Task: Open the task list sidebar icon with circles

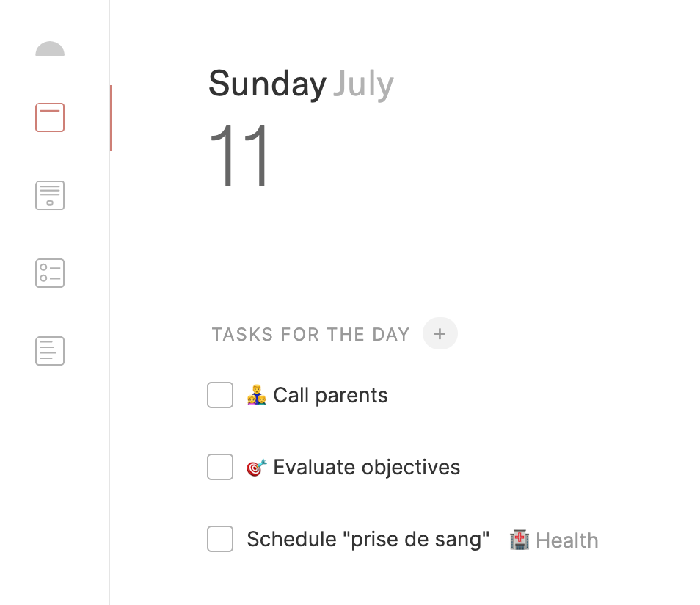Action: [x=50, y=273]
